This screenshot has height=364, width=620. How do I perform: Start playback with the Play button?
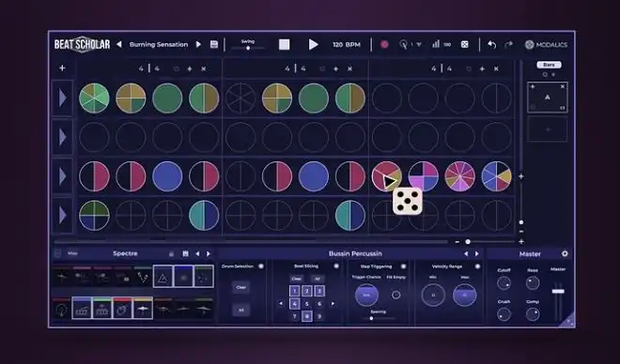pyautogui.click(x=313, y=44)
